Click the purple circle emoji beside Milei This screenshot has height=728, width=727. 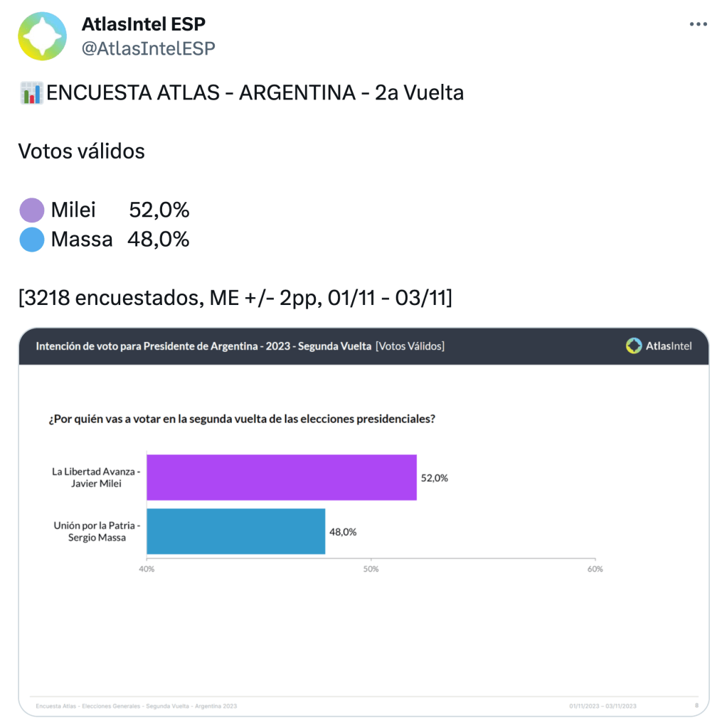pyautogui.click(x=32, y=210)
